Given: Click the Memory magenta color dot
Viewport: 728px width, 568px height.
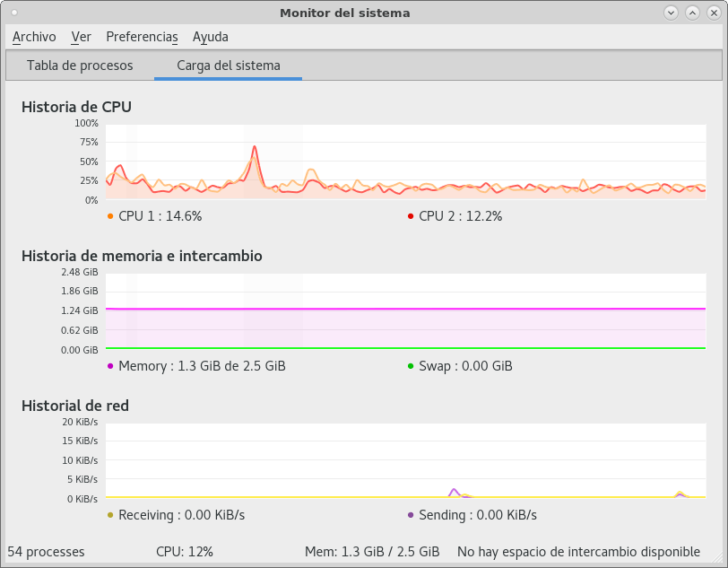Looking at the screenshot, I should [x=110, y=366].
